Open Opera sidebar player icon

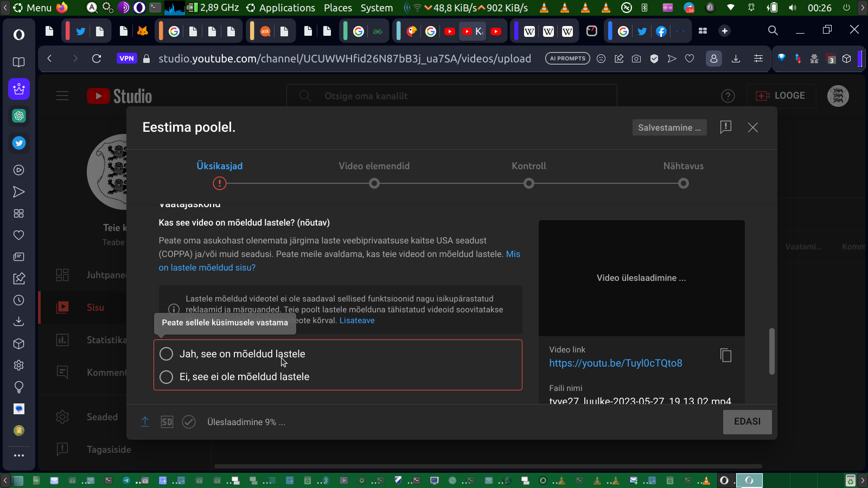pyautogui.click(x=19, y=170)
